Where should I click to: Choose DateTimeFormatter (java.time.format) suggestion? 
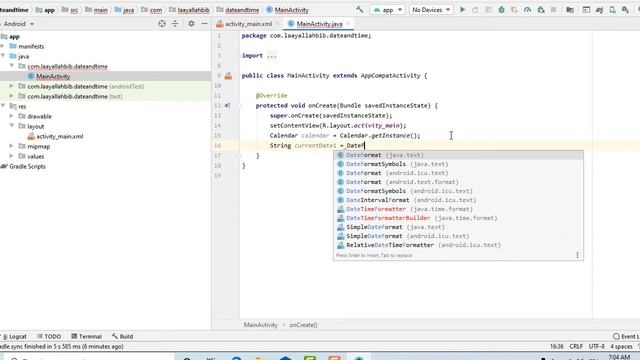(458, 209)
